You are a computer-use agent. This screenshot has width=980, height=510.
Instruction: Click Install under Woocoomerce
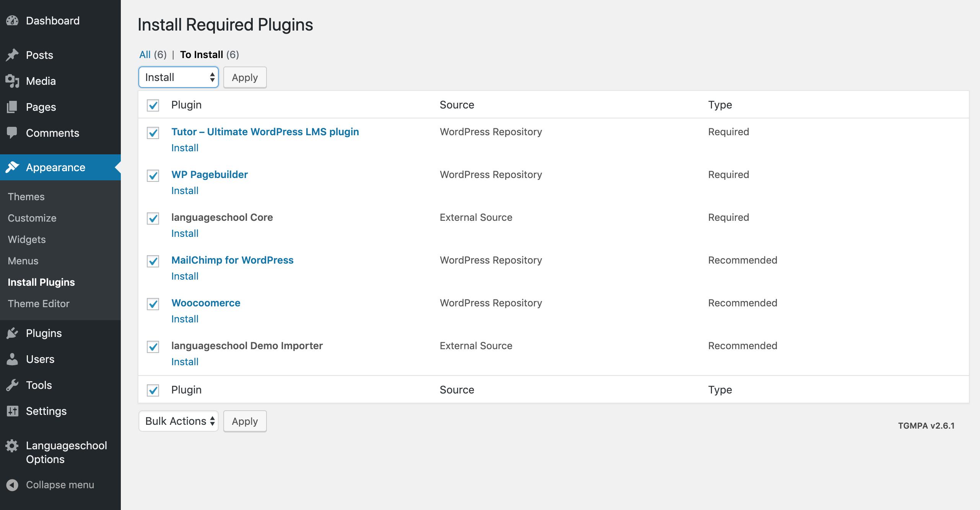(x=185, y=319)
